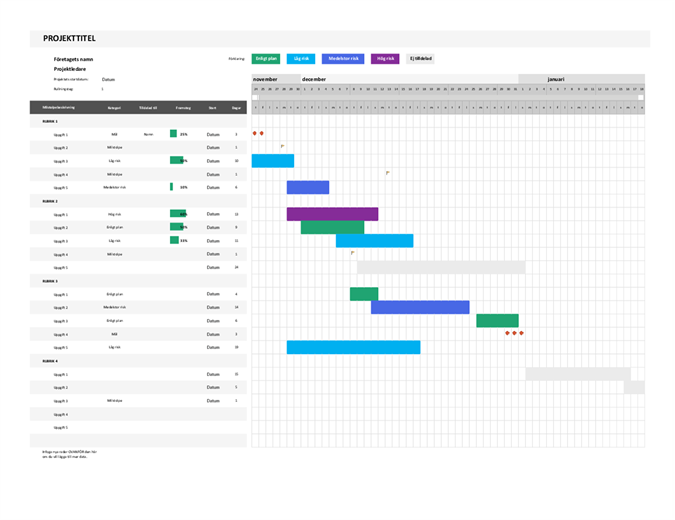Click the Start column header
Screen dimensions: 675x520
(x=213, y=108)
